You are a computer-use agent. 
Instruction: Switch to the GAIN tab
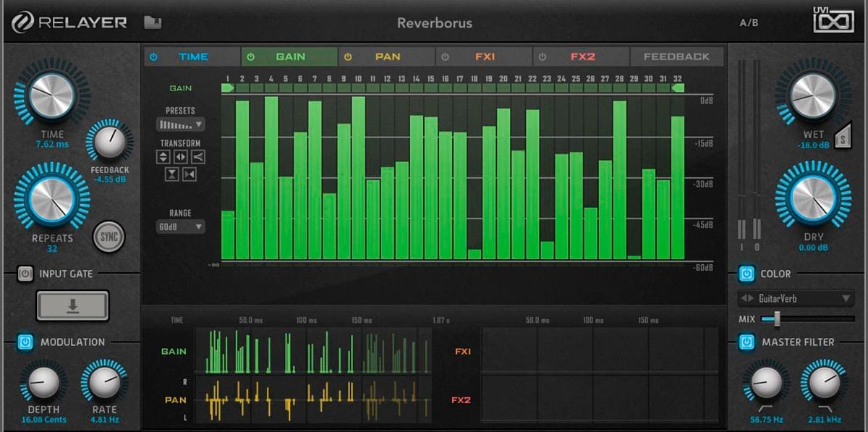pyautogui.click(x=289, y=56)
